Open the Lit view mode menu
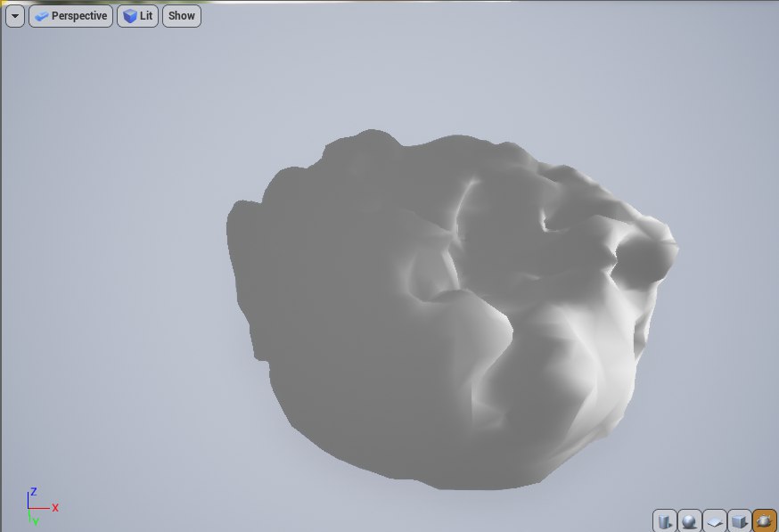The height and width of the screenshot is (532, 779). 137,16
